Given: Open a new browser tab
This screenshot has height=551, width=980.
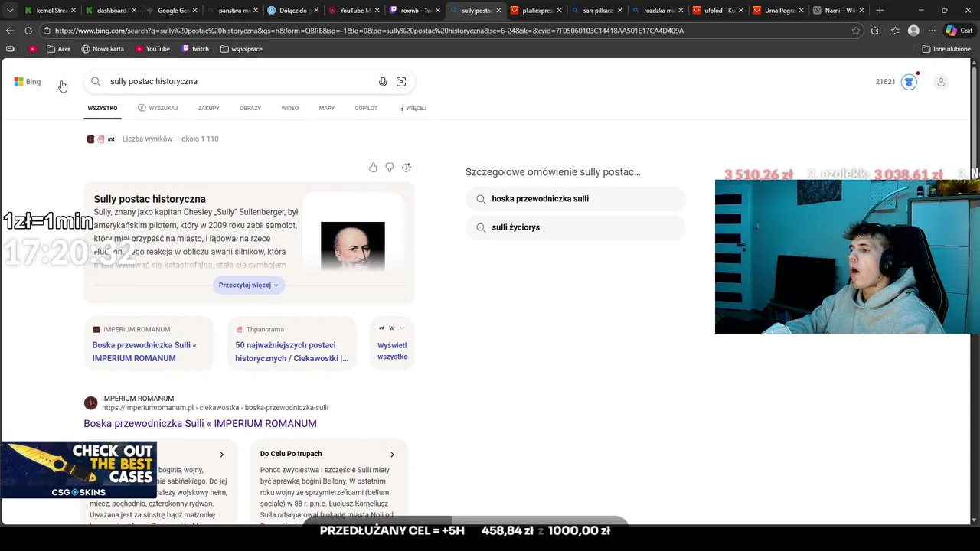Looking at the screenshot, I should 880,11.
